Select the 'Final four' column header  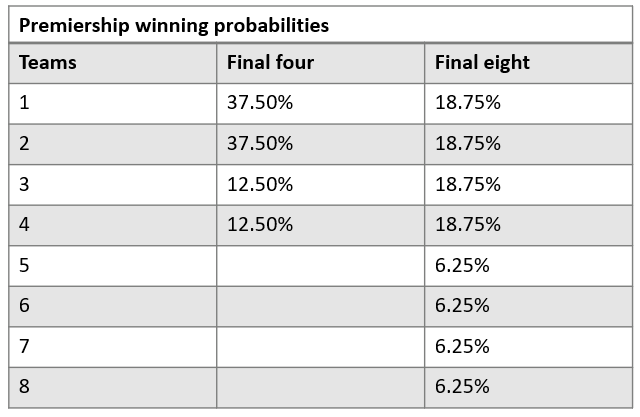270,63
